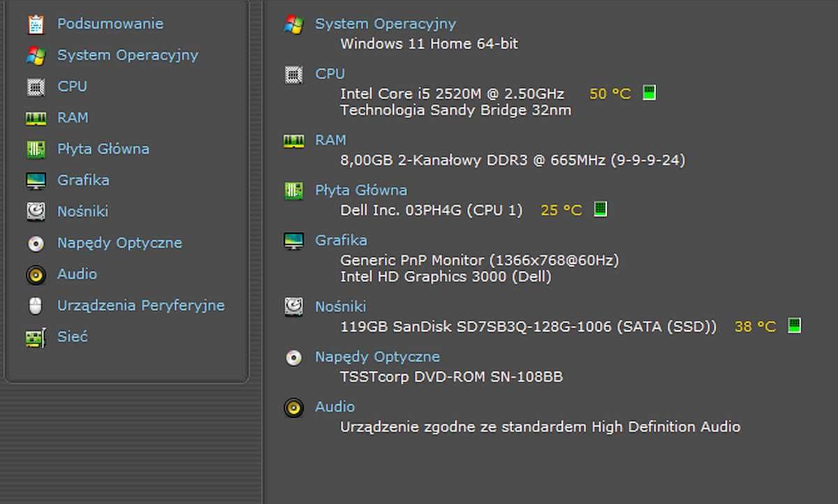Click the speaker icon beside Audio heading in summary
Screen dimensions: 838x504
point(294,408)
